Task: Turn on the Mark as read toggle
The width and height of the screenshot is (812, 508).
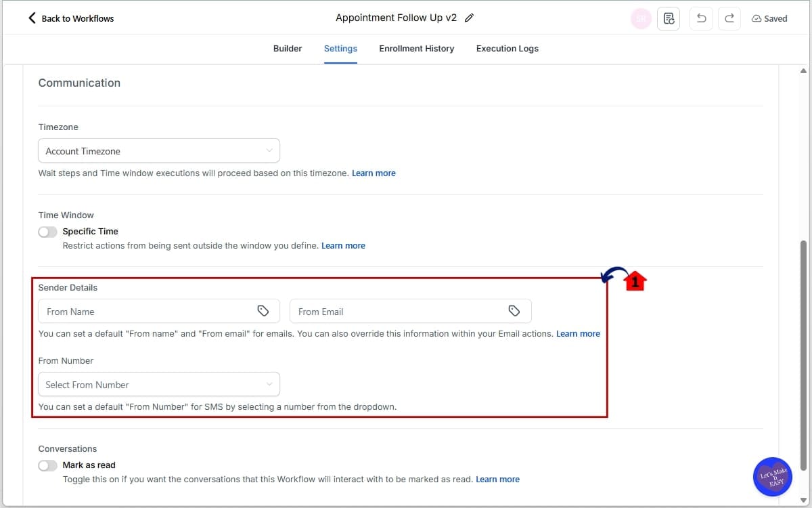Action: click(47, 465)
